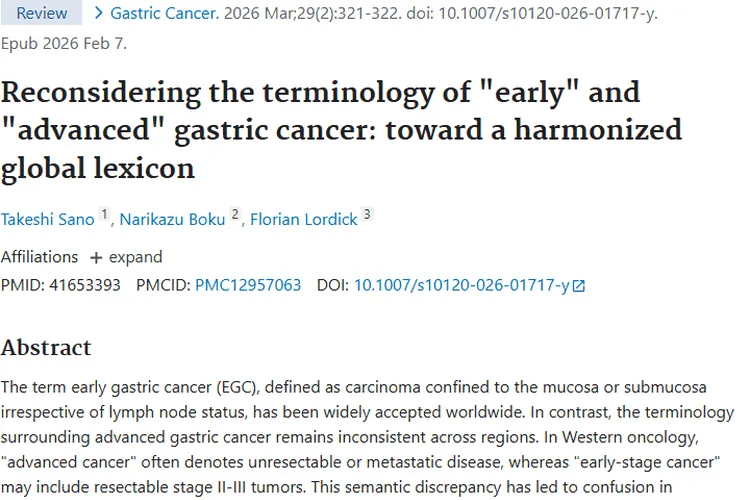Click the Epub 2026 Feb 7 text
750x500 pixels.
(64, 43)
